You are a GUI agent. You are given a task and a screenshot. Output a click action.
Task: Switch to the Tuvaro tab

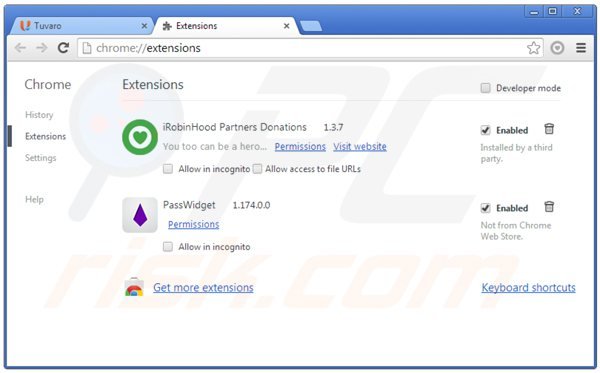(80, 26)
